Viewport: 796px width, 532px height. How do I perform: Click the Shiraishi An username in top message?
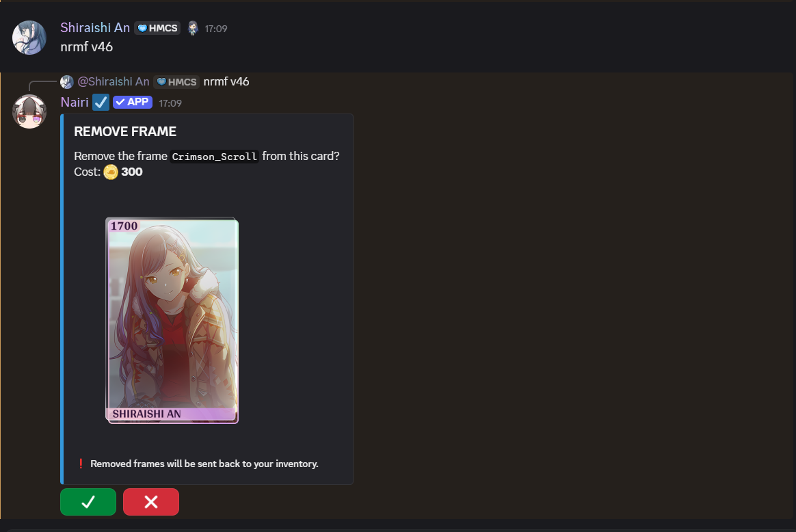(95, 28)
